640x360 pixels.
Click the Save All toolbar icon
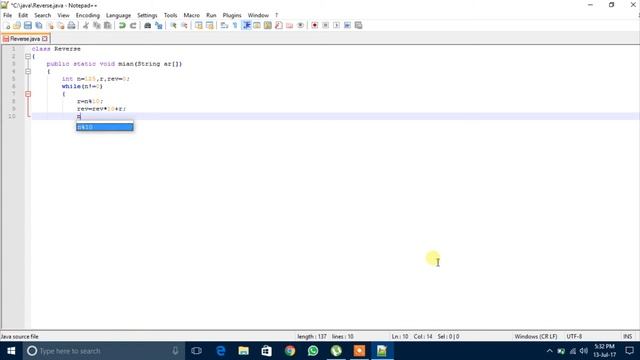[x=39, y=25]
